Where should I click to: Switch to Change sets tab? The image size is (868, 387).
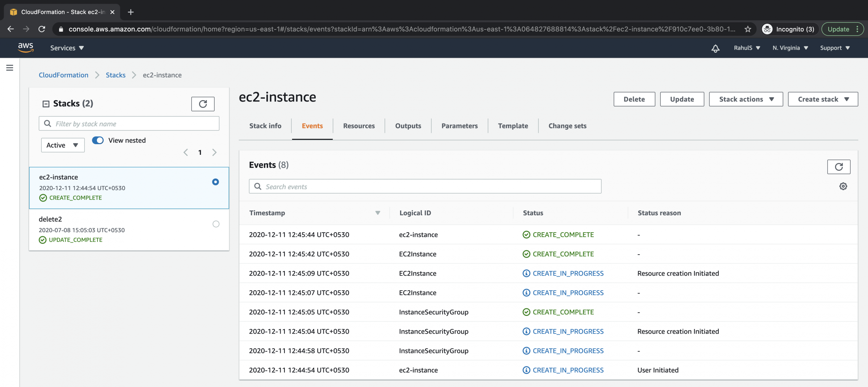coord(567,126)
